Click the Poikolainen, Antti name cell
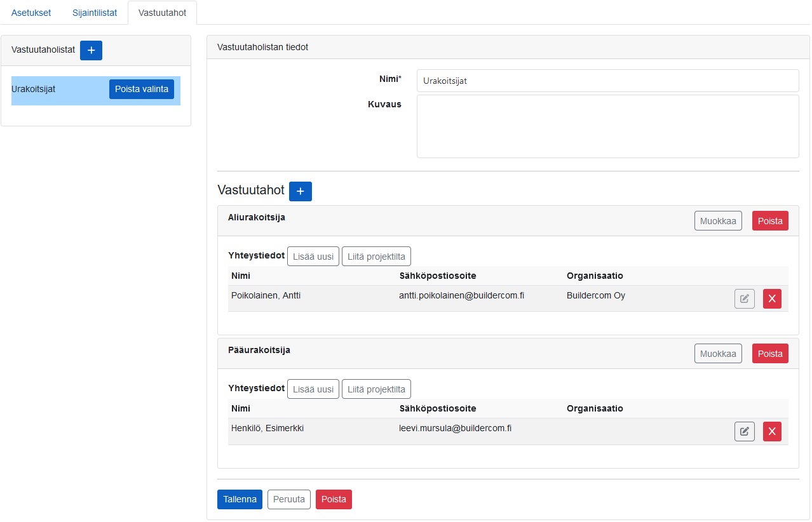 266,295
